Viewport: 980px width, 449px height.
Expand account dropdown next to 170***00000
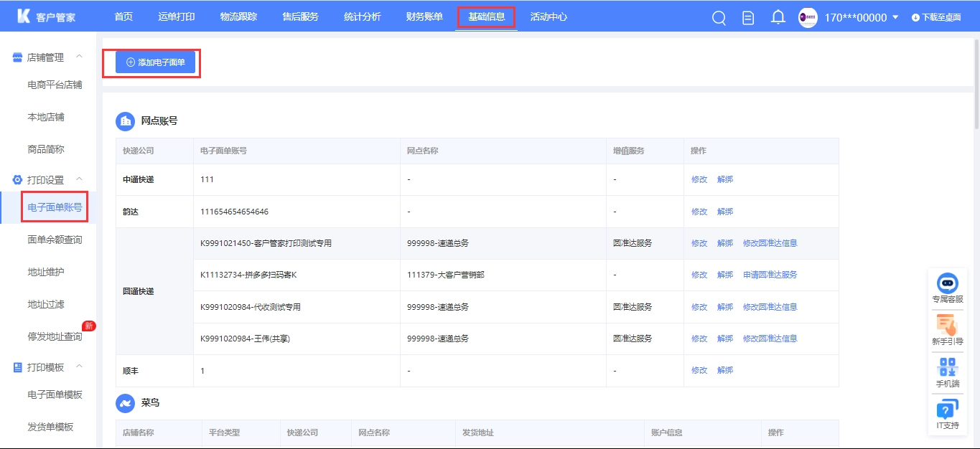coord(895,17)
